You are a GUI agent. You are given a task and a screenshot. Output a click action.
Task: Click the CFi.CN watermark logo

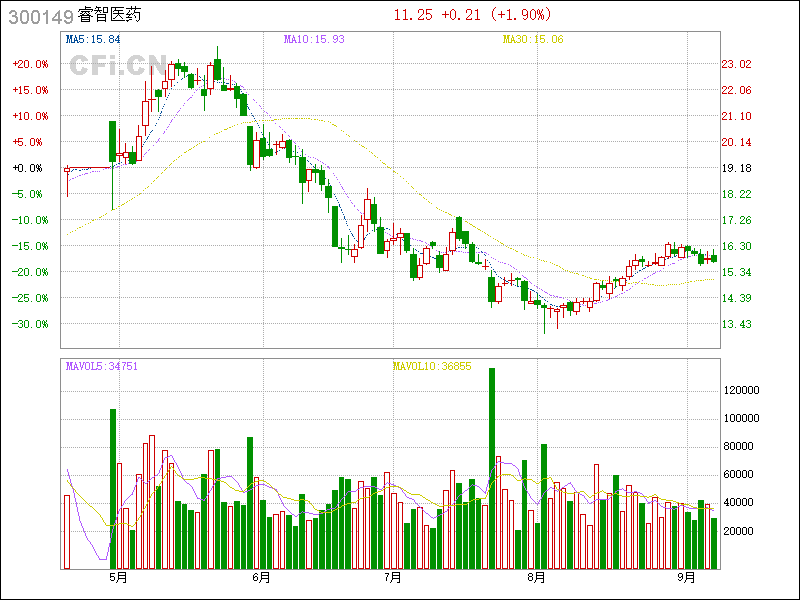tap(118, 65)
